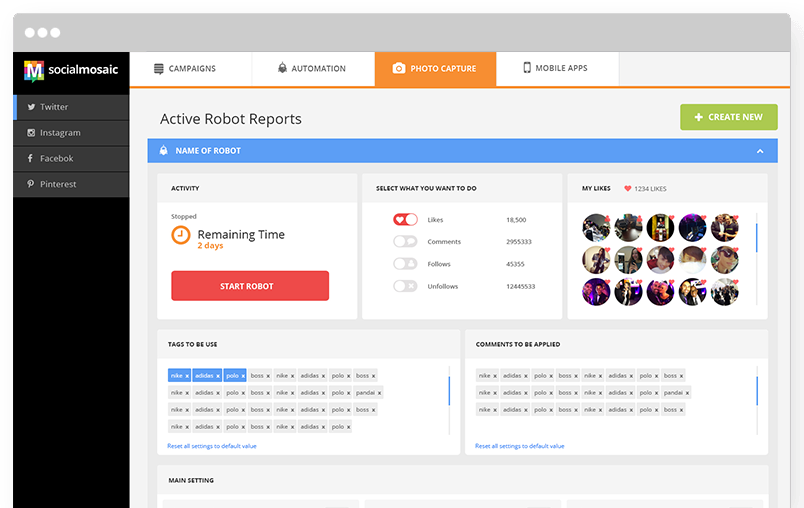Remove the highlighted adidas tag

tap(217, 376)
